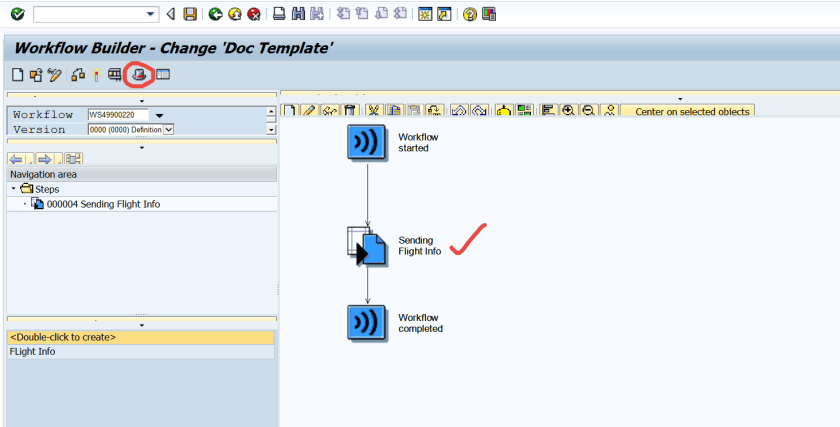Click the Navigation area header
Viewport: 840px width, 427px height.
click(141, 174)
